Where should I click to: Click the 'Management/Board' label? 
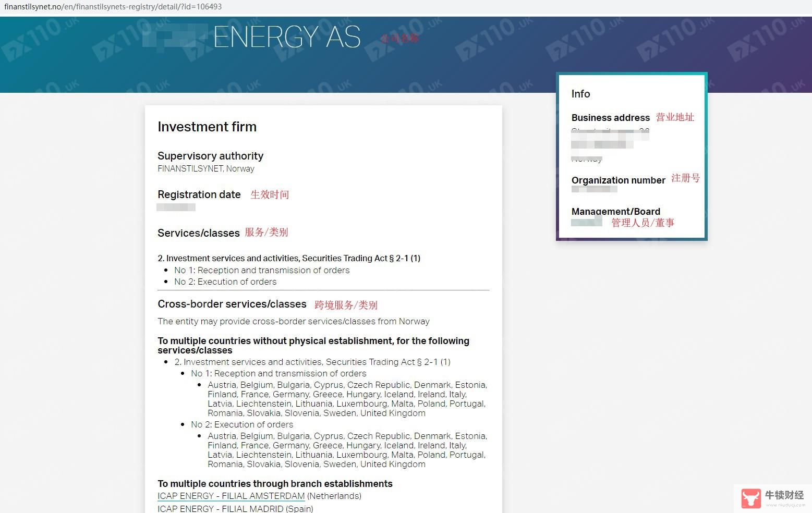coord(616,211)
